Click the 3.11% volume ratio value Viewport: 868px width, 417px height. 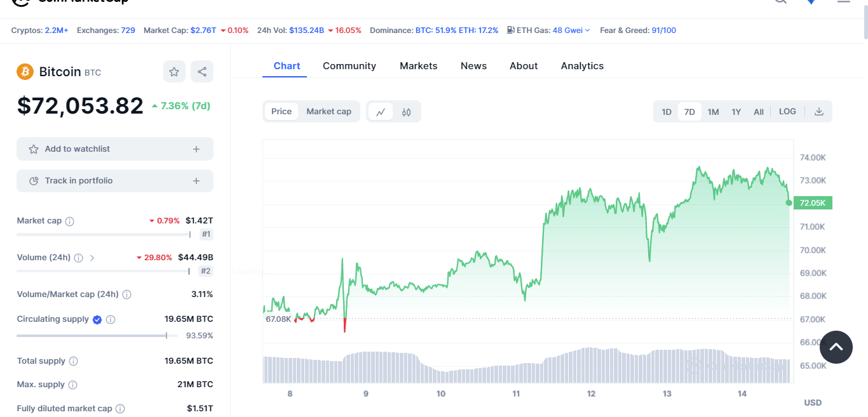pyautogui.click(x=202, y=295)
